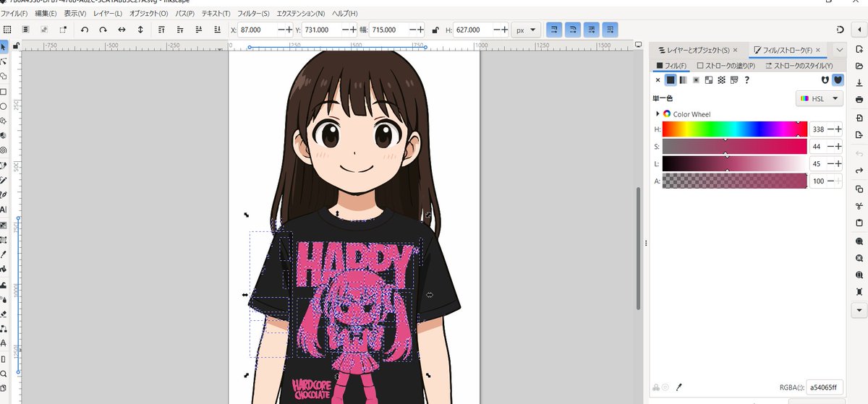Click the RGBA hex value field
Screen dimensions: 868x404
click(x=825, y=387)
